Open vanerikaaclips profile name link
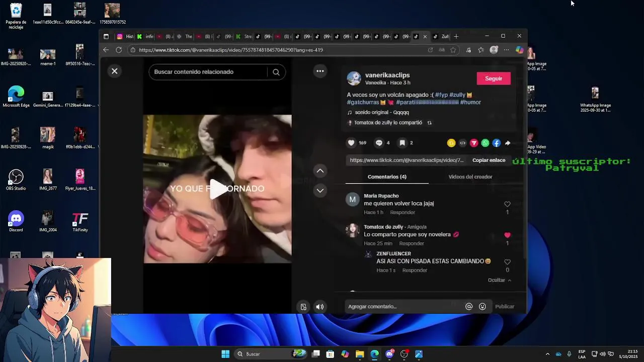The image size is (644, 362). click(387, 75)
